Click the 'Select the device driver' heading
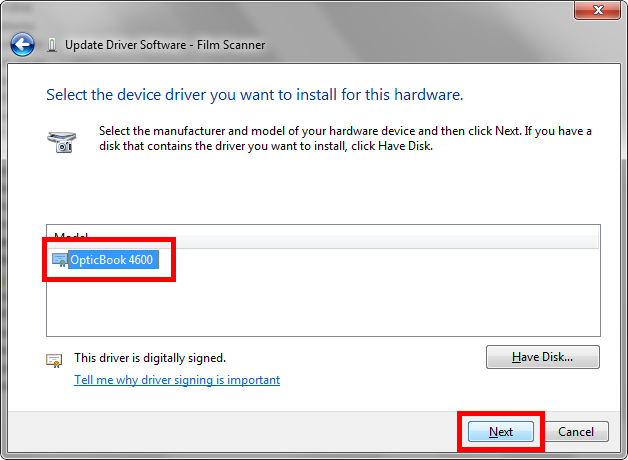Image resolution: width=628 pixels, height=460 pixels. pyautogui.click(x=255, y=95)
